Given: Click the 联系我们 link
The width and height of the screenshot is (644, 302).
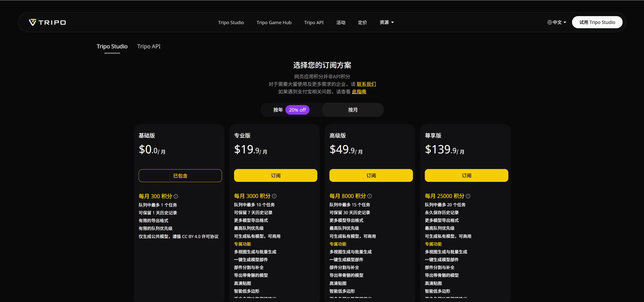Looking at the screenshot, I should (366, 84).
